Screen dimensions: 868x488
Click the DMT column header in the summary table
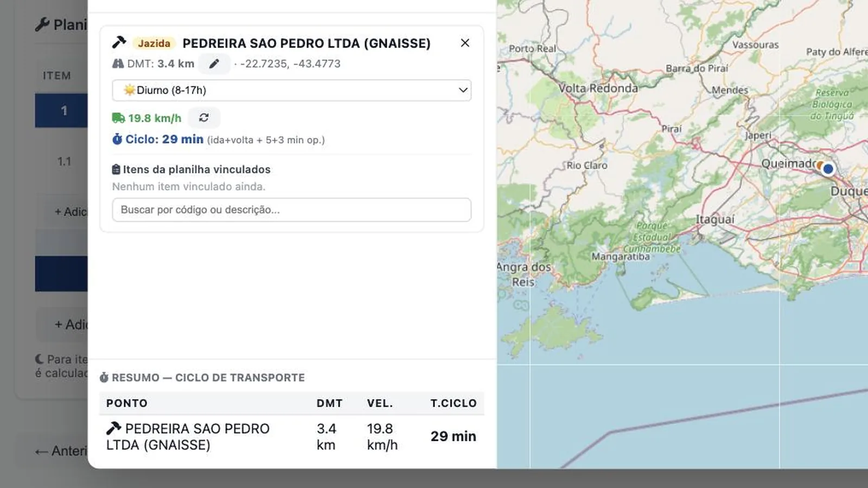coord(330,403)
